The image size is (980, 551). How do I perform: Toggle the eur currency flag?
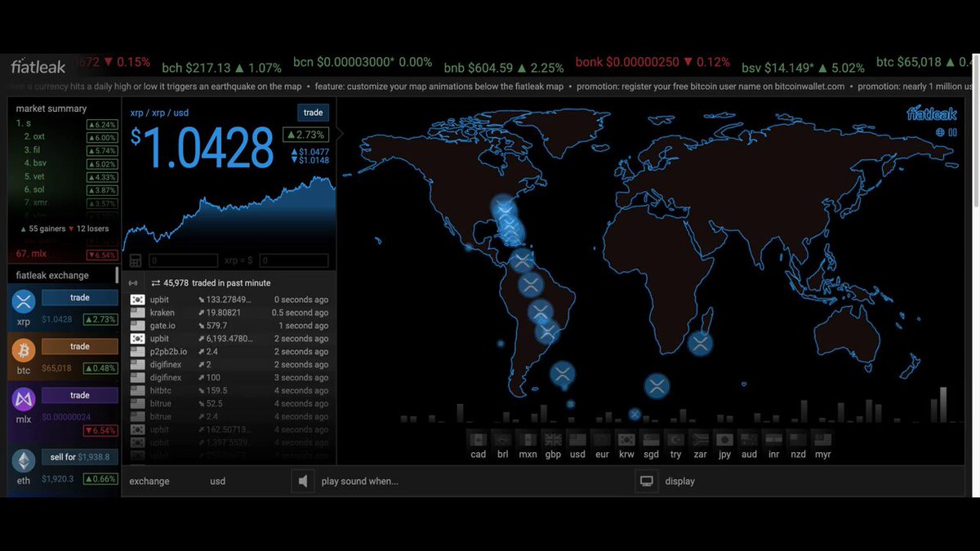pos(602,439)
